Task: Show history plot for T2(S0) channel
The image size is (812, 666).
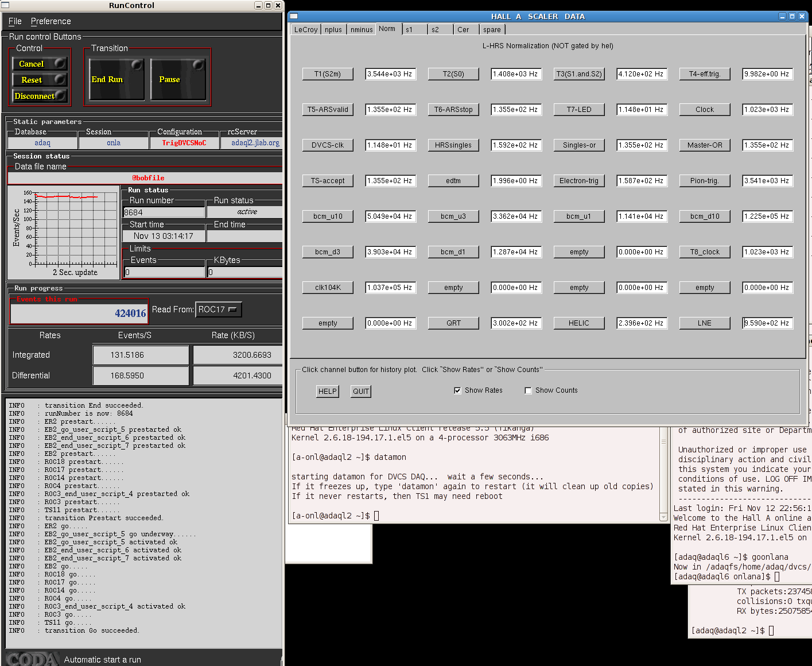Action: pos(453,74)
